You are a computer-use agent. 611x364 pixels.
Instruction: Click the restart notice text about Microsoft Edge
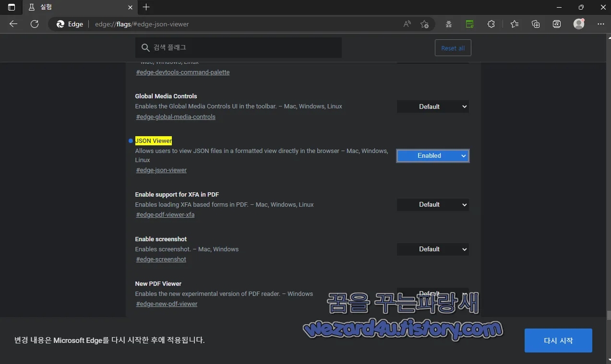click(x=109, y=340)
